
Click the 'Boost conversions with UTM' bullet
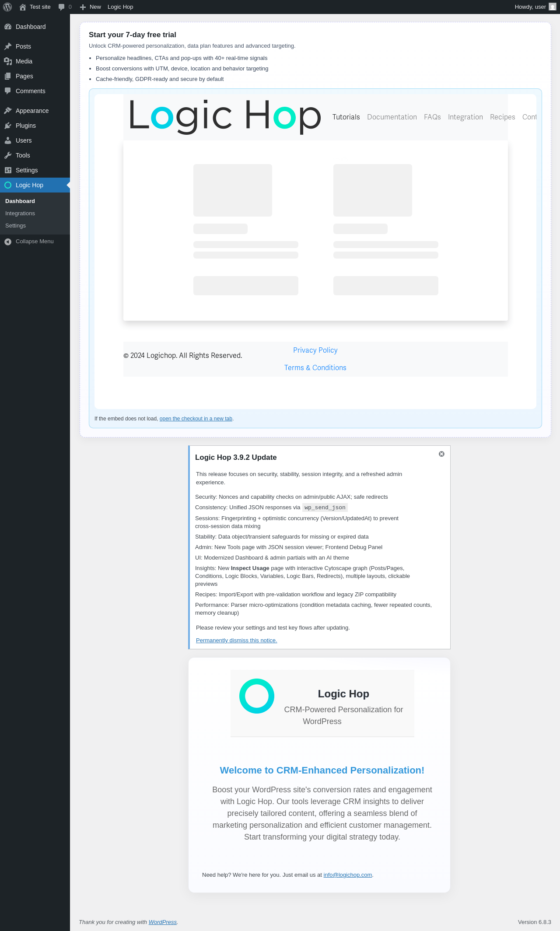tap(182, 69)
